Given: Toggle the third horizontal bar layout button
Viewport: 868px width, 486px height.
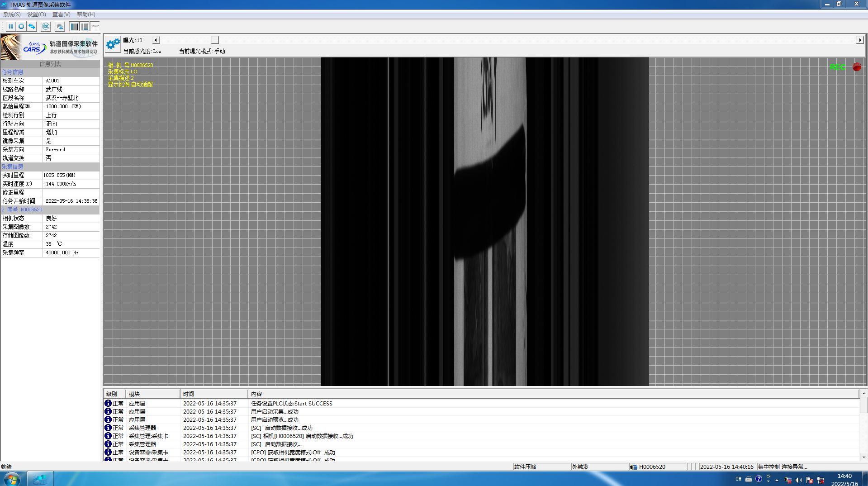Looking at the screenshot, I should (95, 27).
